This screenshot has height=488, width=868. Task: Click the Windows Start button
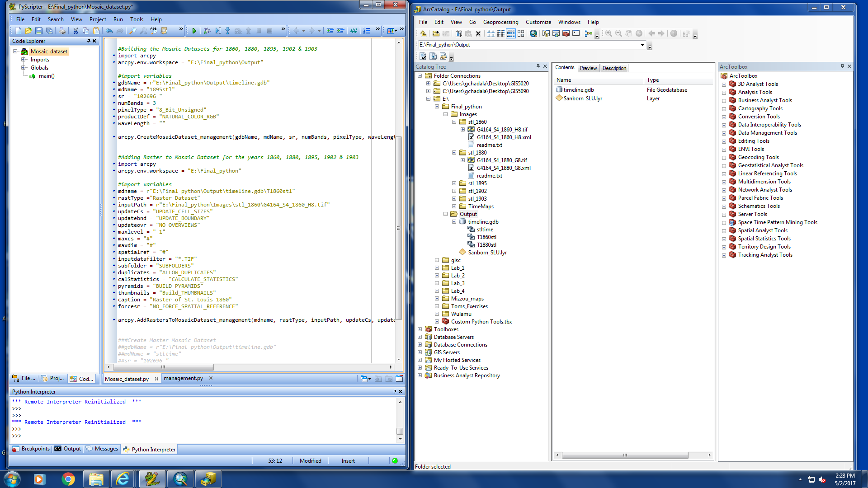(x=11, y=479)
